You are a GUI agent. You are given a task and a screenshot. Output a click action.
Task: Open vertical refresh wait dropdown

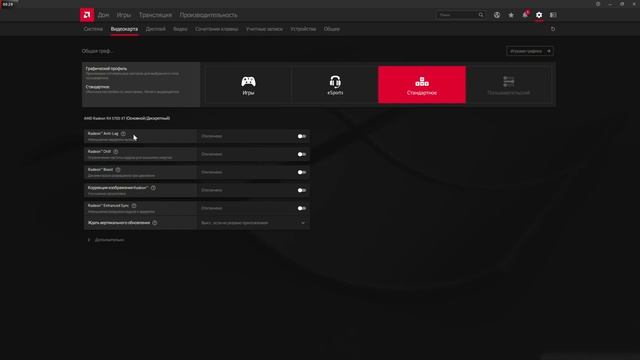point(253,223)
